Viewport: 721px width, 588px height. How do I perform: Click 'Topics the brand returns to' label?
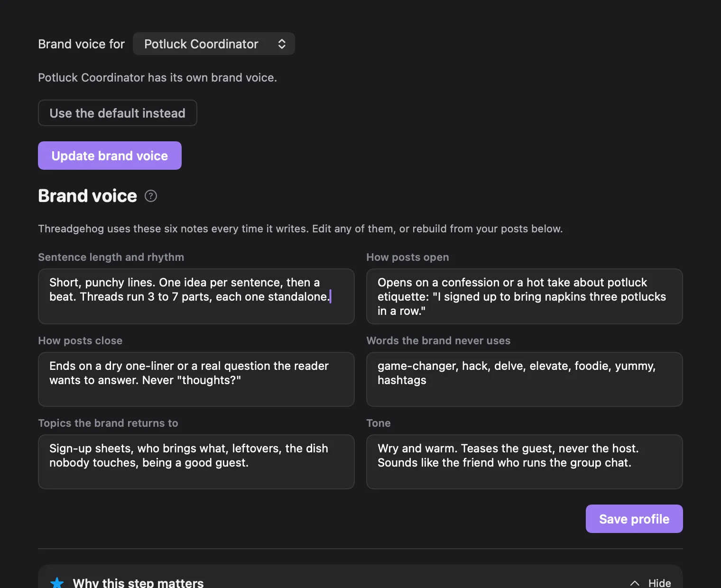[108, 423]
